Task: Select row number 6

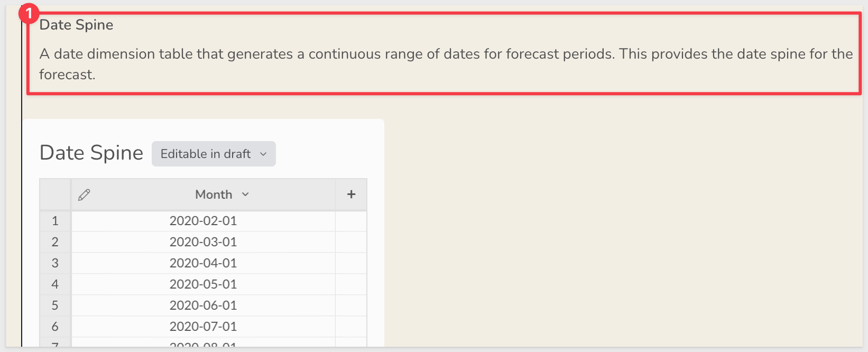Action: (55, 327)
